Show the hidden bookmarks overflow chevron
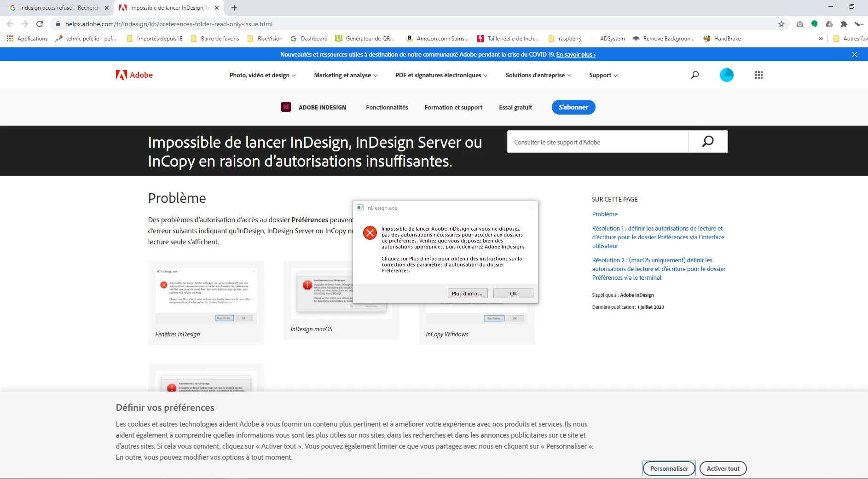This screenshot has height=479, width=868. click(x=821, y=39)
